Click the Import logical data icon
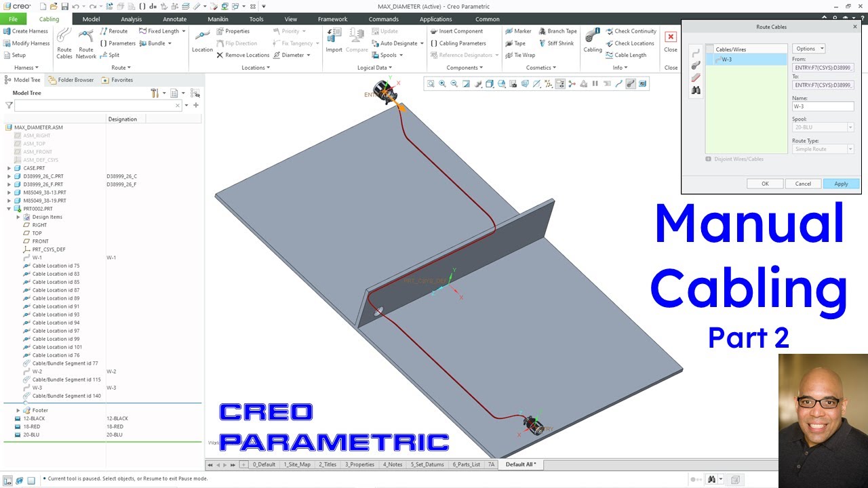 pos(334,41)
